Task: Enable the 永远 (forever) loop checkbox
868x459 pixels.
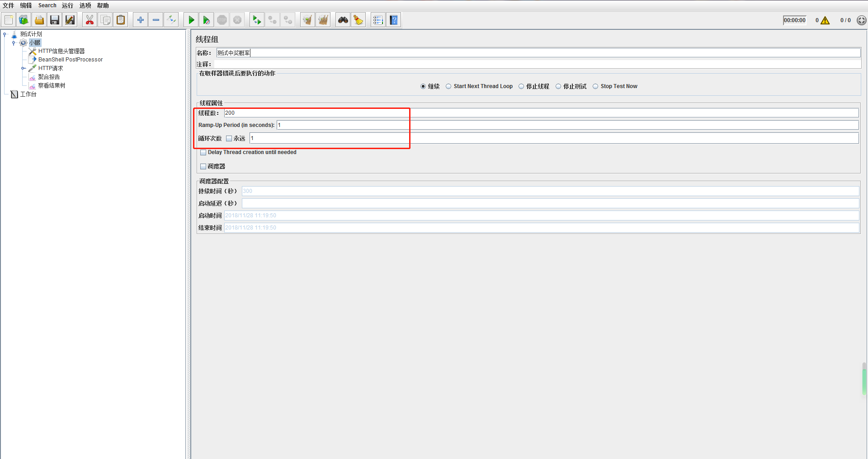Action: (229, 139)
